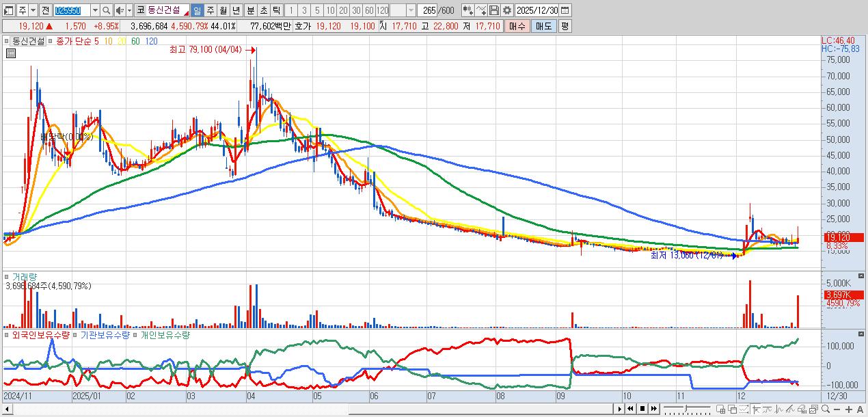Screen dimensions: 868x417
Task: Click the stacked chart windows icon
Action: click(814, 409)
